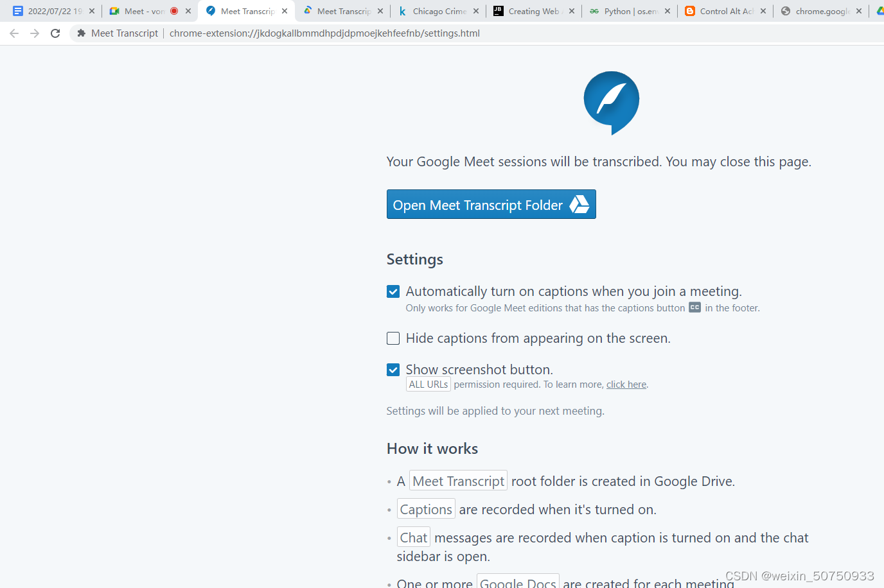Close the 2022/07/22 document tab
This screenshot has width=884, height=588.
point(92,11)
